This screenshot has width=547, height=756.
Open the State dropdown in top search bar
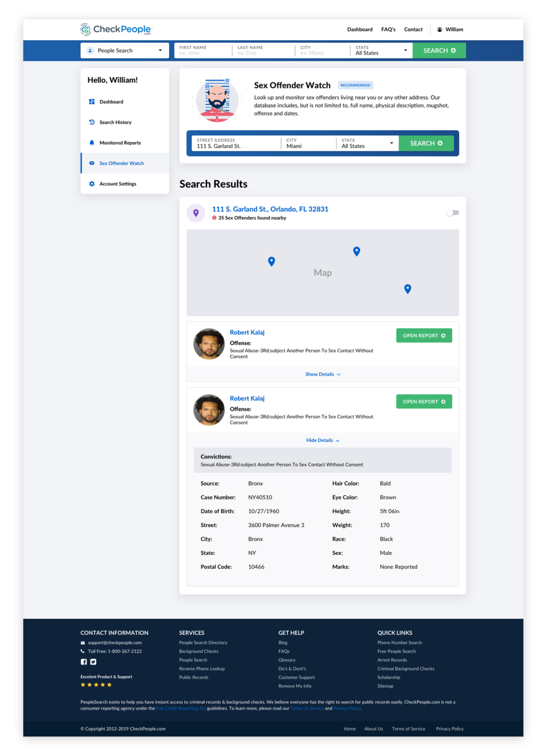(381, 50)
